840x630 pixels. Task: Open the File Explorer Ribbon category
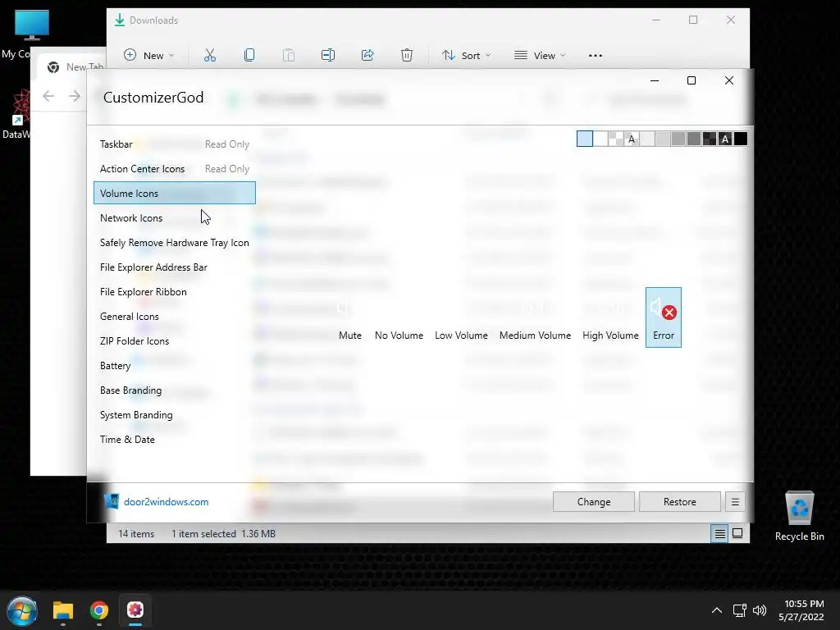pyautogui.click(x=174, y=292)
